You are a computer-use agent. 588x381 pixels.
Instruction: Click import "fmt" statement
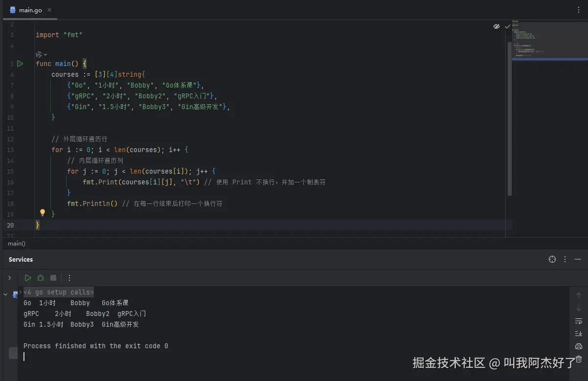click(x=59, y=35)
